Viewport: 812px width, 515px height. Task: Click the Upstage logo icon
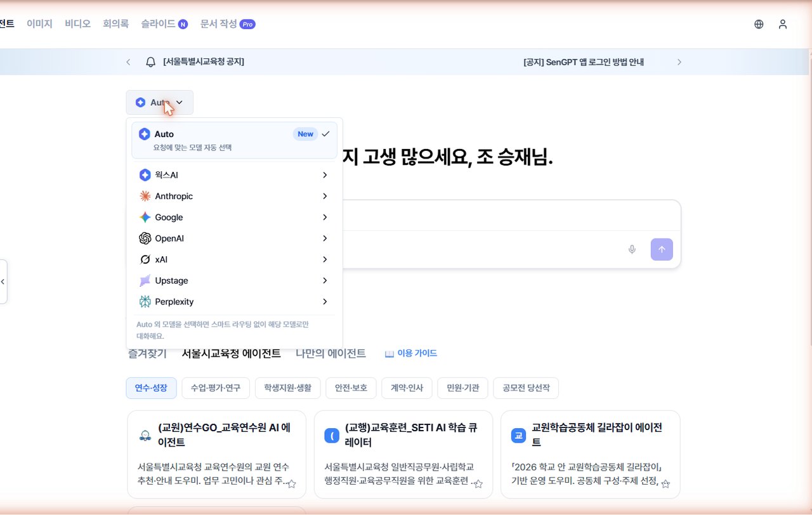point(145,280)
